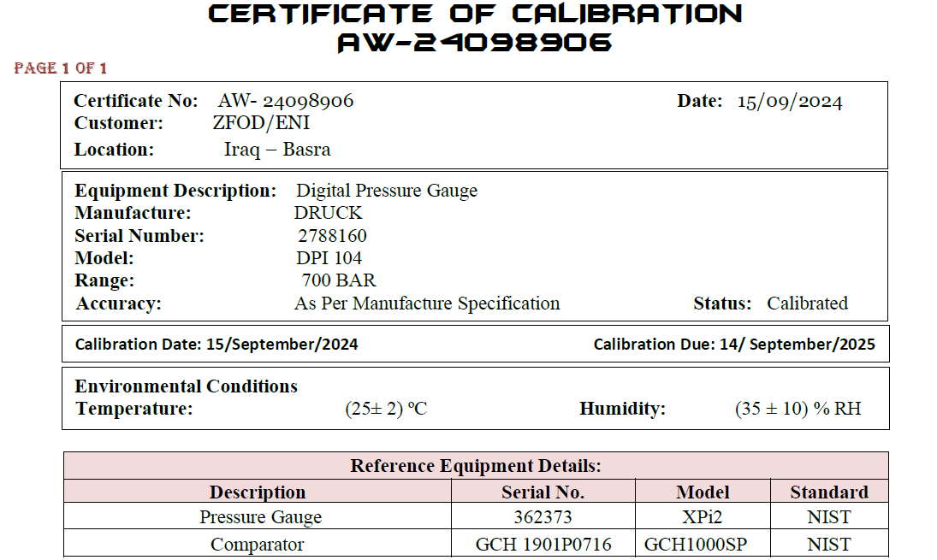The width and height of the screenshot is (937, 560).
Task: Select range value '700 BAR'
Action: [x=339, y=280]
